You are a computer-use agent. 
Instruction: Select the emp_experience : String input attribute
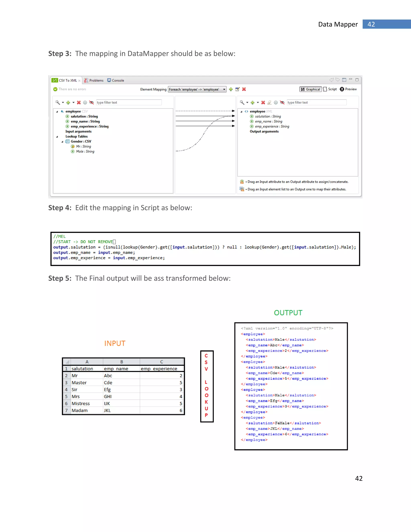[89, 126]
